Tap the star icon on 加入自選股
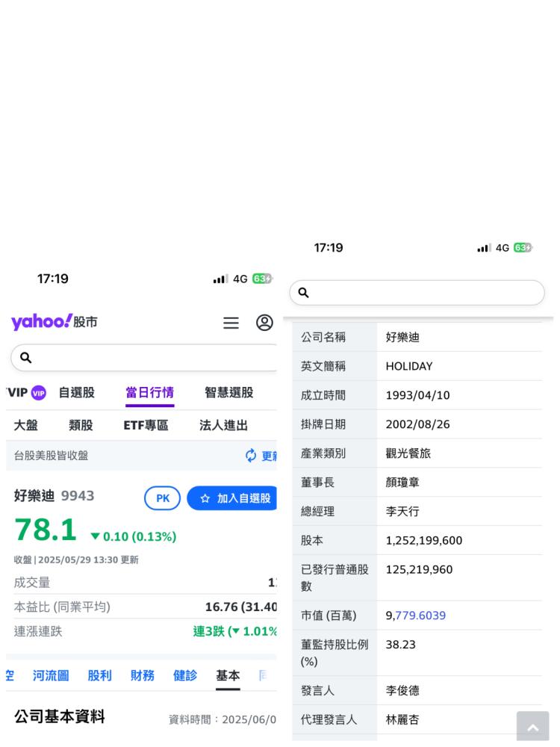The image size is (560, 747). [x=205, y=498]
